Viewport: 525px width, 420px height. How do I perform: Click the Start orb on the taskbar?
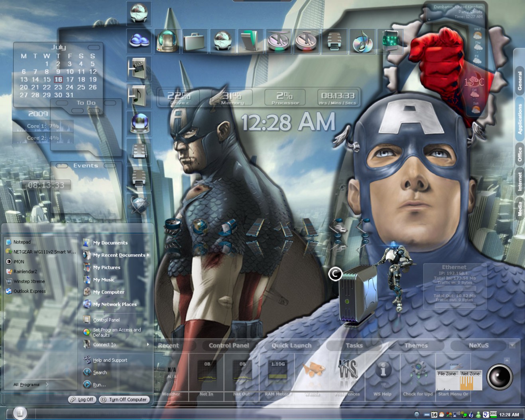coord(20,412)
